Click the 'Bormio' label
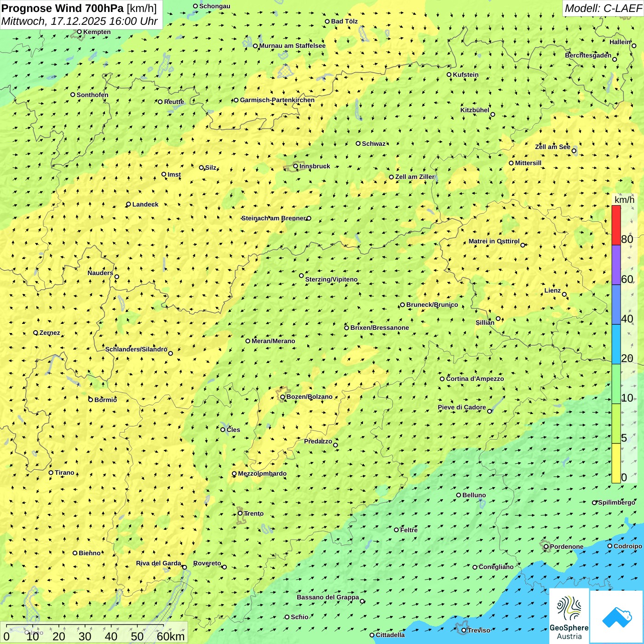644x644 pixels. point(105,400)
